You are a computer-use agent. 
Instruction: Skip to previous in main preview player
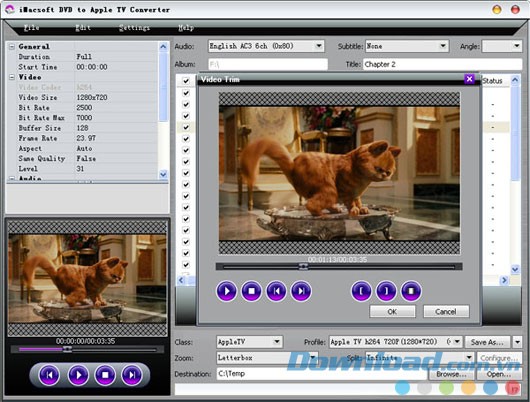click(49, 375)
